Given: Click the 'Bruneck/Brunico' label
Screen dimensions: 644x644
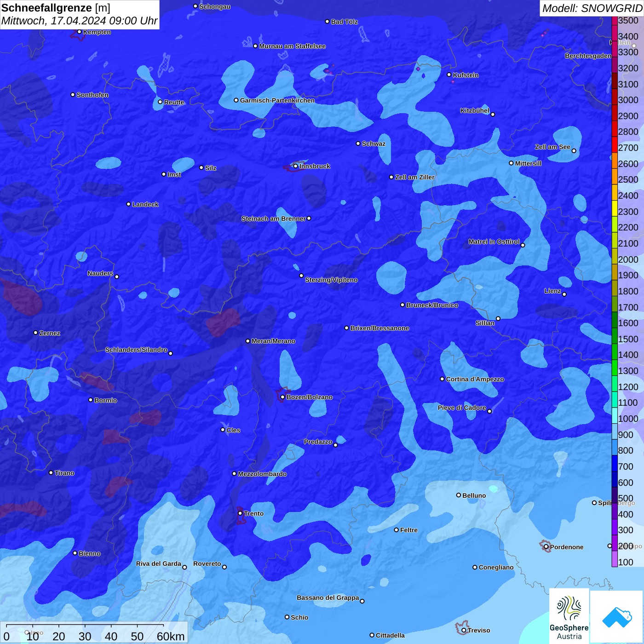Looking at the screenshot, I should coord(432,305).
